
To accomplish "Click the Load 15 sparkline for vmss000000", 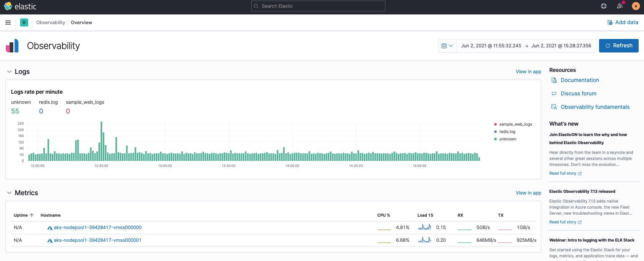I will click(x=425, y=227).
